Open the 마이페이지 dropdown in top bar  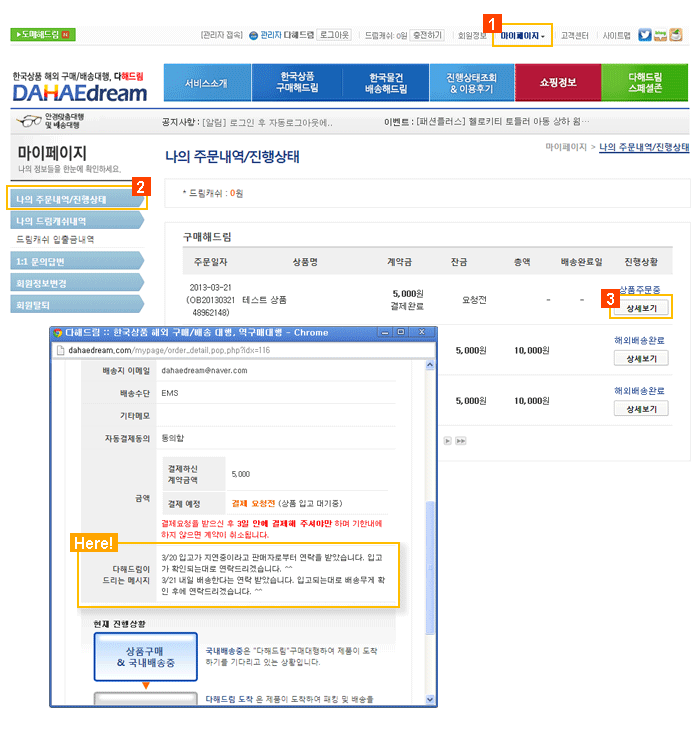(523, 35)
